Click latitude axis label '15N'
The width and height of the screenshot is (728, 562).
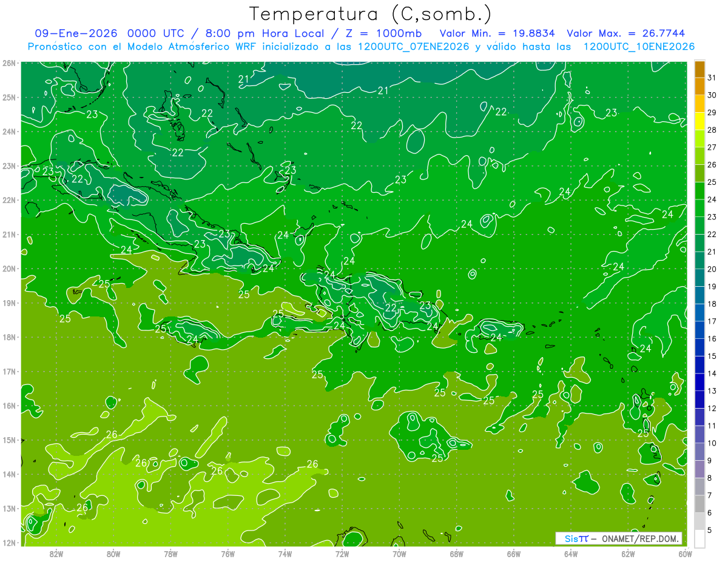coord(9,440)
